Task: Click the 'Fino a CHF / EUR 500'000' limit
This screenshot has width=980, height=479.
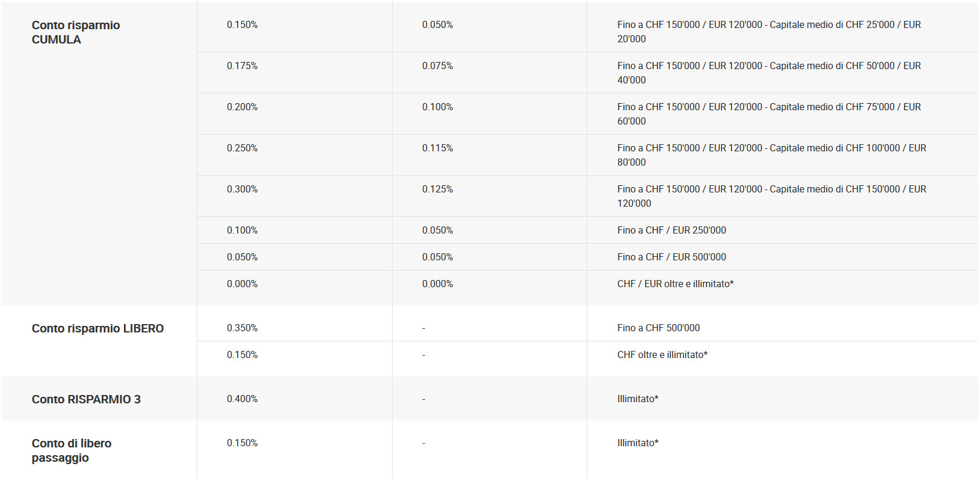Action: pyautogui.click(x=672, y=257)
